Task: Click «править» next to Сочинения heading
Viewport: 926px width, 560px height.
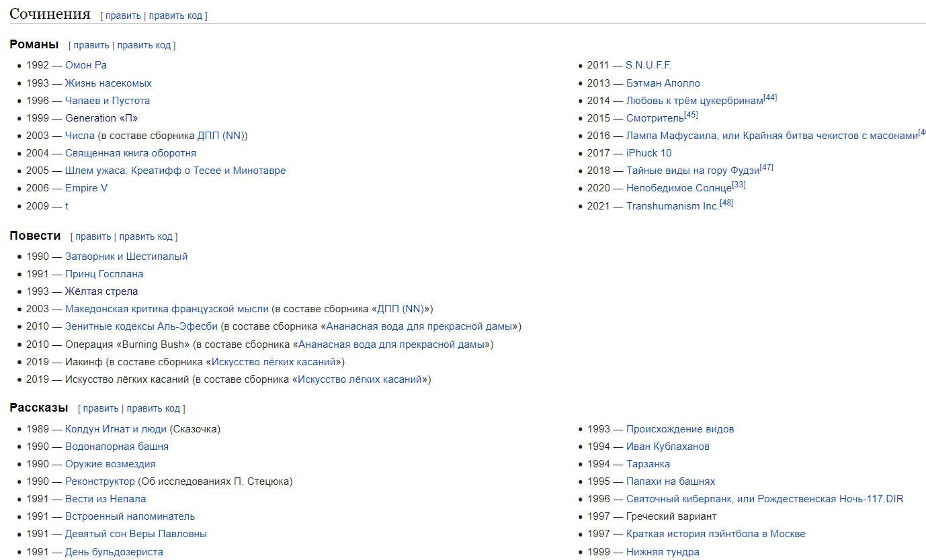Action: 123,15
